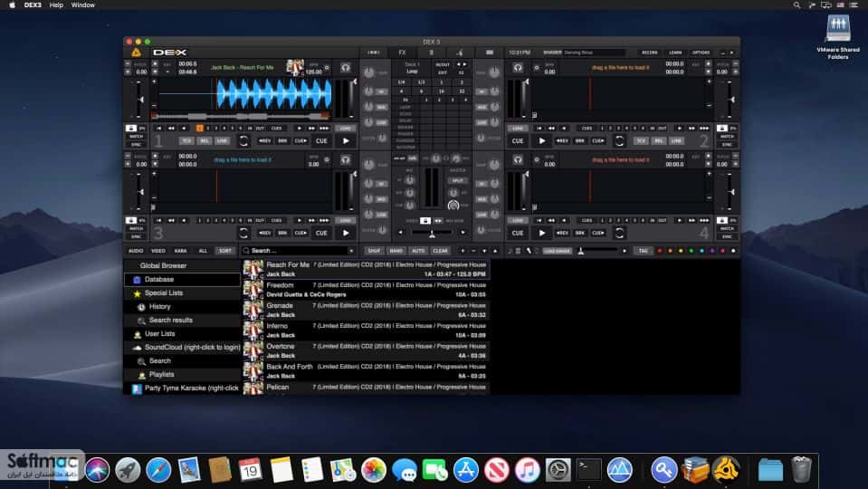Click the RAND playlist button
Screen dimensions: 868x489
396,251
